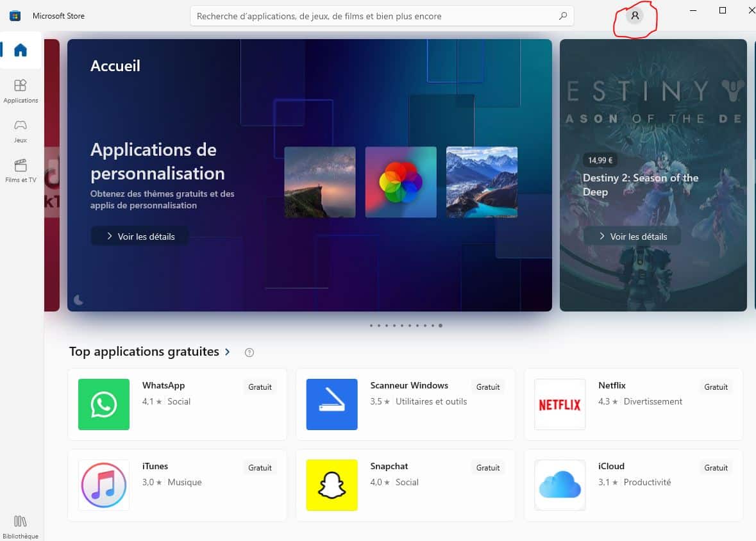
Task: Click the WhatsApp app icon
Action: coord(103,404)
